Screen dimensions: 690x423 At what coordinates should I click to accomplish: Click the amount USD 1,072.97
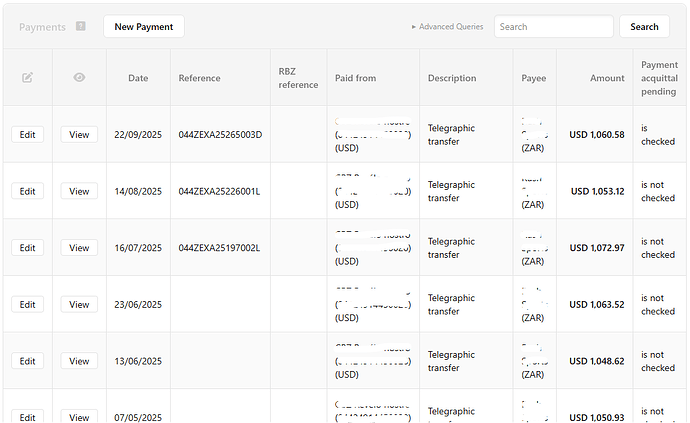pos(597,248)
